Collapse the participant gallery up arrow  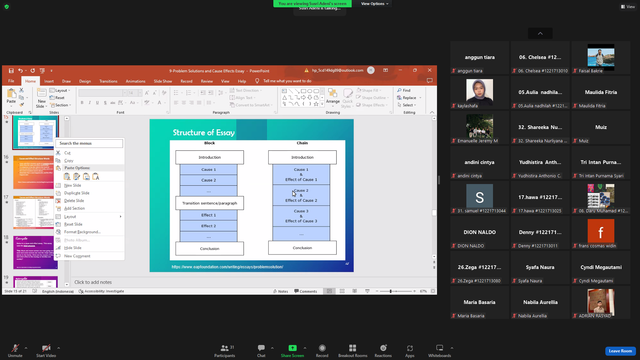tap(540, 33)
